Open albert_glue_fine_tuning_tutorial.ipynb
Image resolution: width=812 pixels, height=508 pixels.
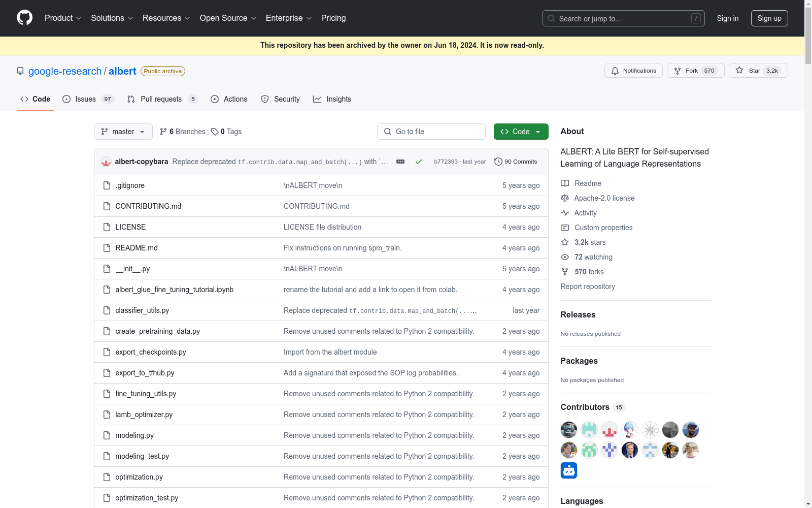pos(175,290)
